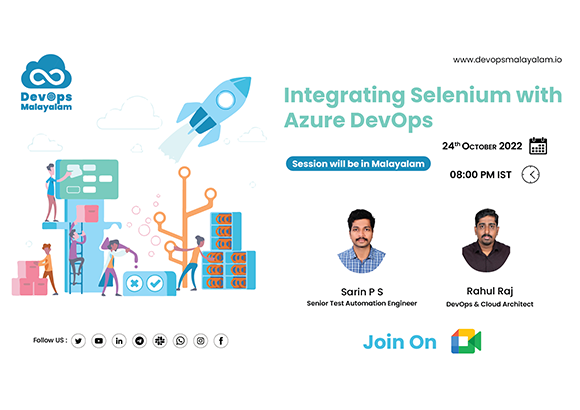
Task: Open the Telegram follow icon
Action: pyautogui.click(x=139, y=341)
